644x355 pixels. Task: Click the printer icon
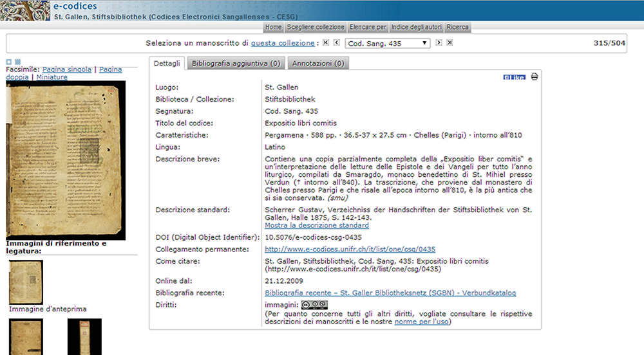click(x=535, y=77)
